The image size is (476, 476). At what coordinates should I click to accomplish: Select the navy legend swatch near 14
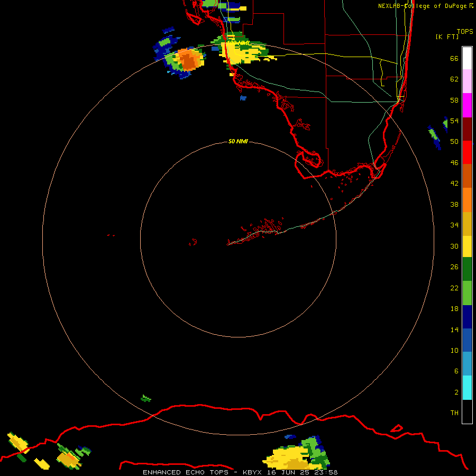coord(467,317)
